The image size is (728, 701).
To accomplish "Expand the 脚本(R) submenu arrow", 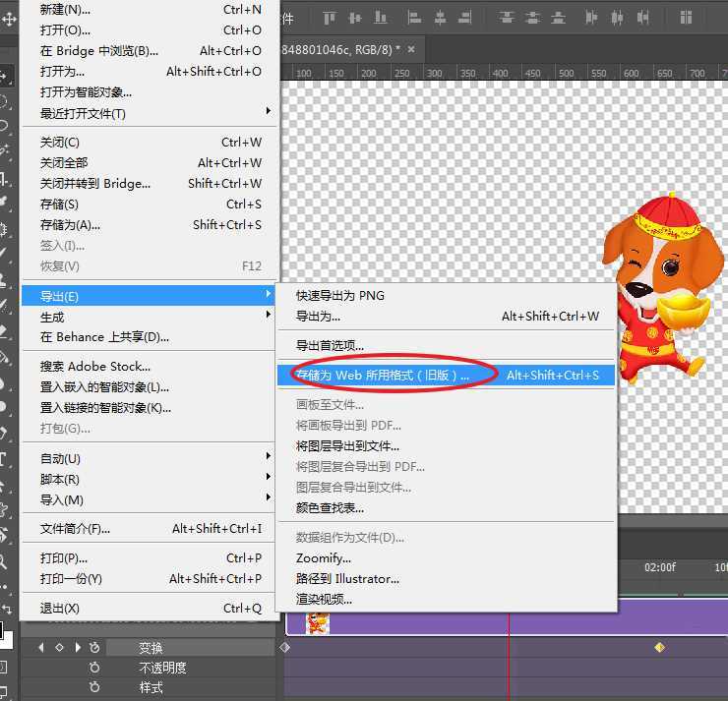I will pos(268,477).
